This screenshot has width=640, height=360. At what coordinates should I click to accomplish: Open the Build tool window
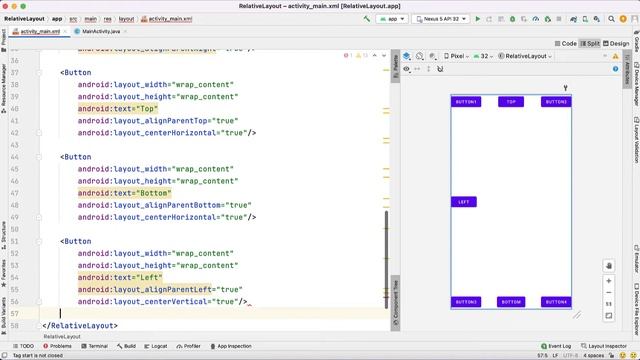click(126, 346)
